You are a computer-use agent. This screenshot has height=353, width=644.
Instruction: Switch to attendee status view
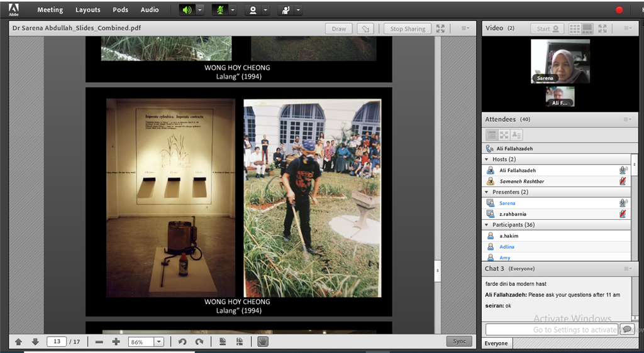coord(516,135)
